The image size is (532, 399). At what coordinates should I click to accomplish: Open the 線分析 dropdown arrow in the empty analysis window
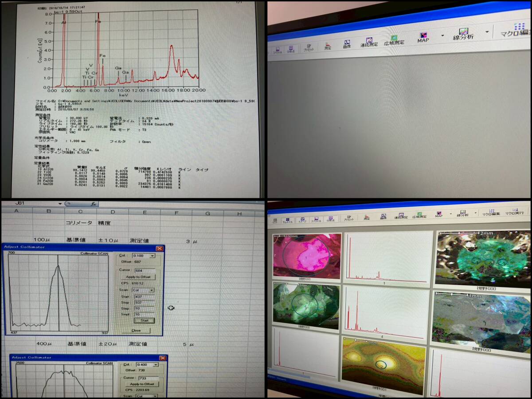pyautogui.click(x=487, y=31)
